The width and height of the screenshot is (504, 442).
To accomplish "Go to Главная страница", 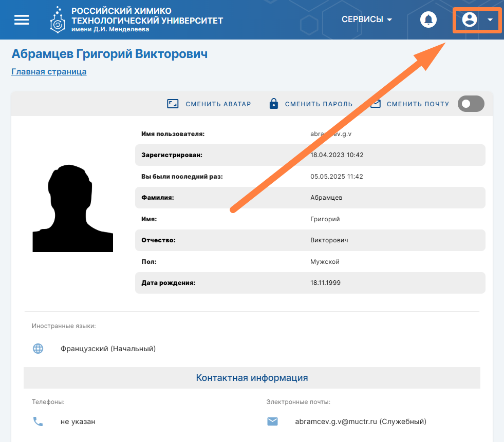I will [49, 71].
